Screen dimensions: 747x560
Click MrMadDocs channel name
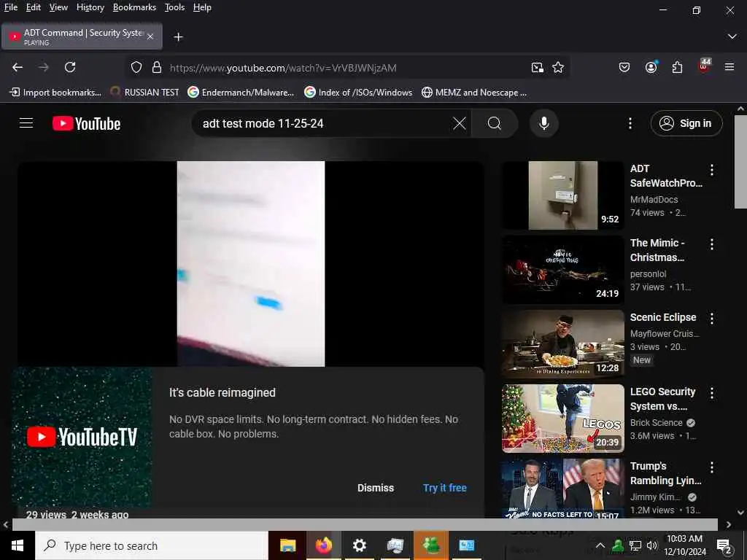click(x=654, y=200)
